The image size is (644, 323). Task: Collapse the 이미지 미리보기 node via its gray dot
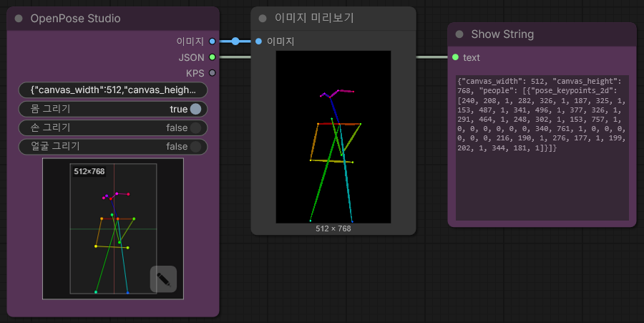(263, 18)
